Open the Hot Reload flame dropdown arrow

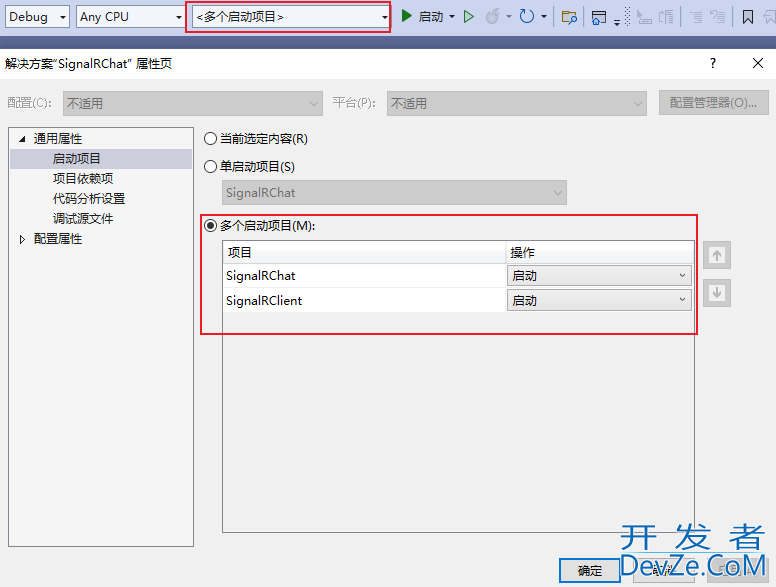pos(509,17)
